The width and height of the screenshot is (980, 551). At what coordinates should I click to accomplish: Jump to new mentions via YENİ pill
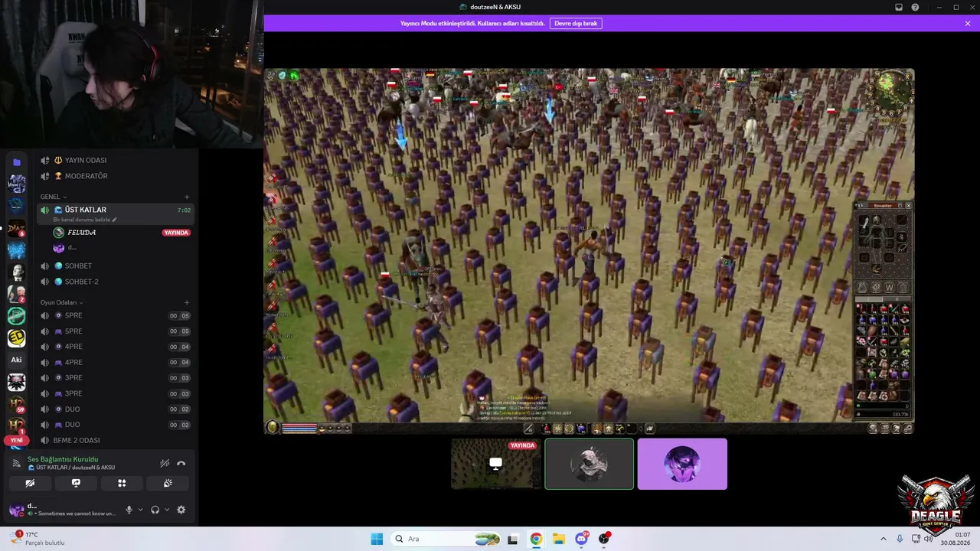pos(17,441)
